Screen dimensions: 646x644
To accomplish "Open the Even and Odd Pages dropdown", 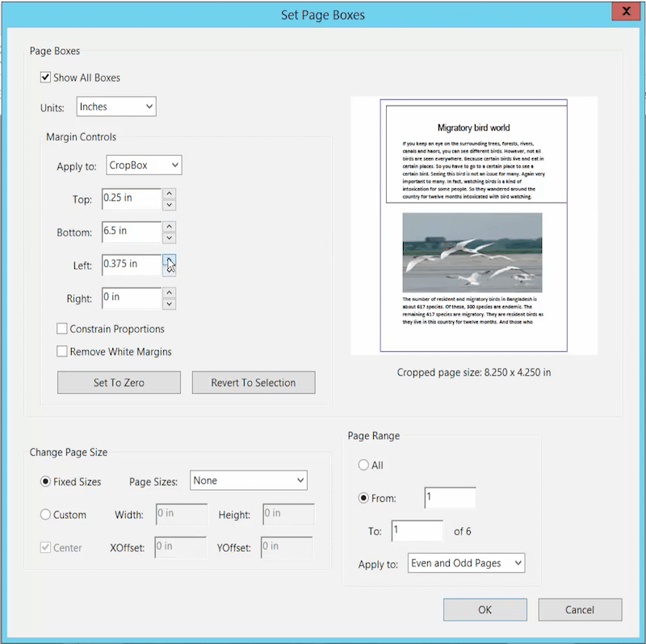I will pos(466,563).
